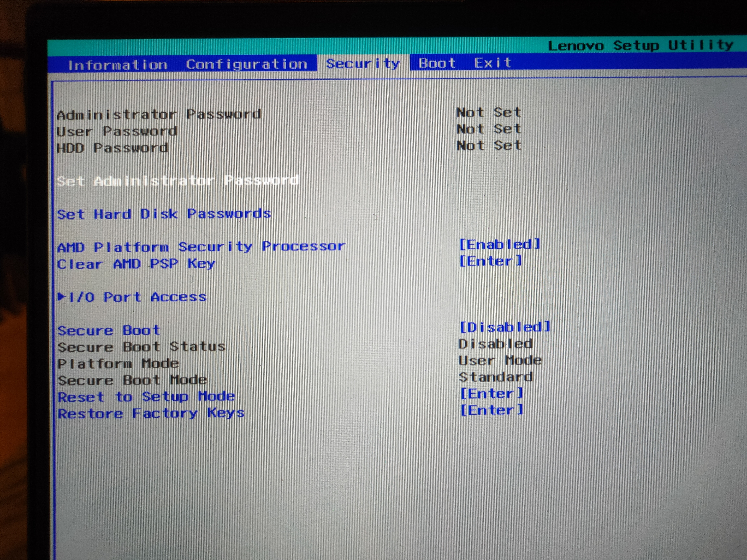Toggle AMD Platform Security Processor Enabled value
The image size is (747, 560).
coord(500,244)
